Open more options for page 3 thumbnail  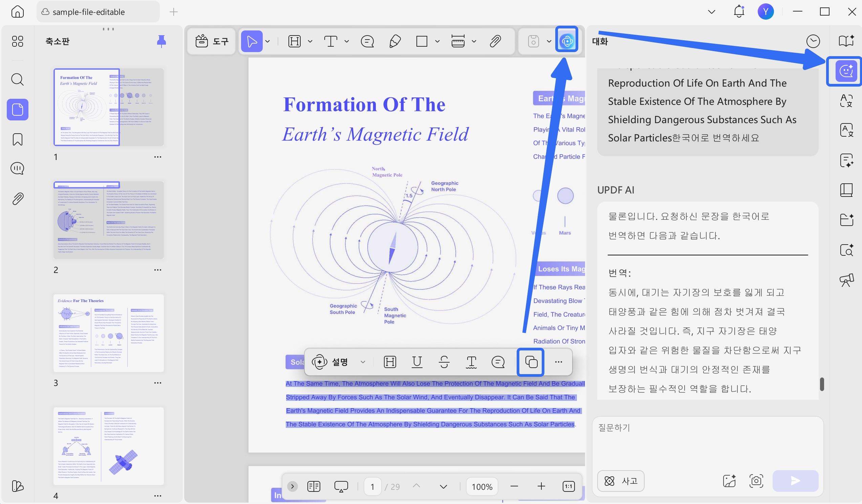coord(158,383)
